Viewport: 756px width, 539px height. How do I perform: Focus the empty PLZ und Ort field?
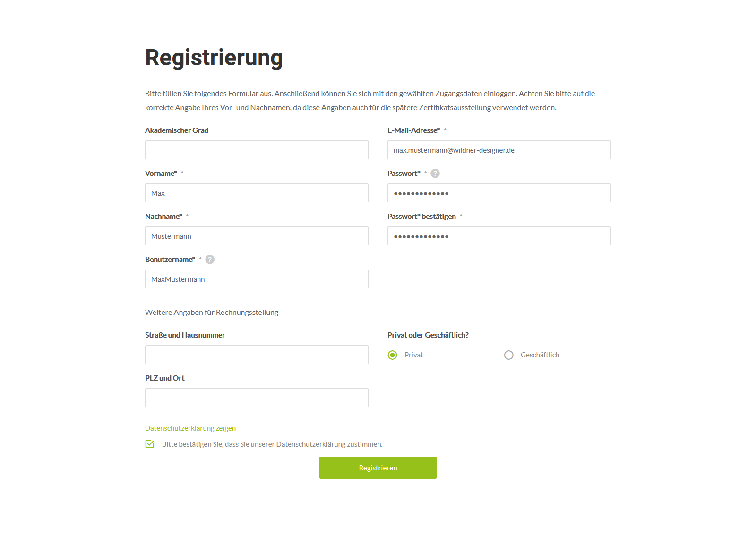click(257, 397)
